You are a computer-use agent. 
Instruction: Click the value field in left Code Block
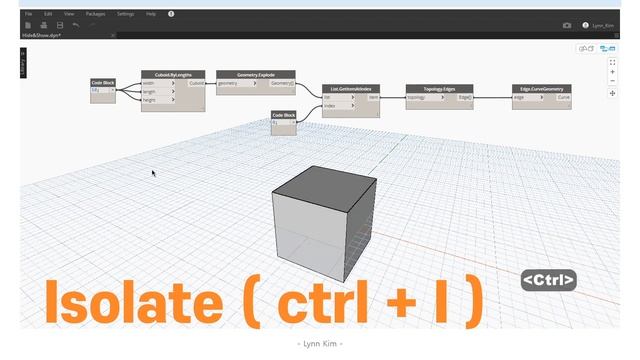pos(101,90)
